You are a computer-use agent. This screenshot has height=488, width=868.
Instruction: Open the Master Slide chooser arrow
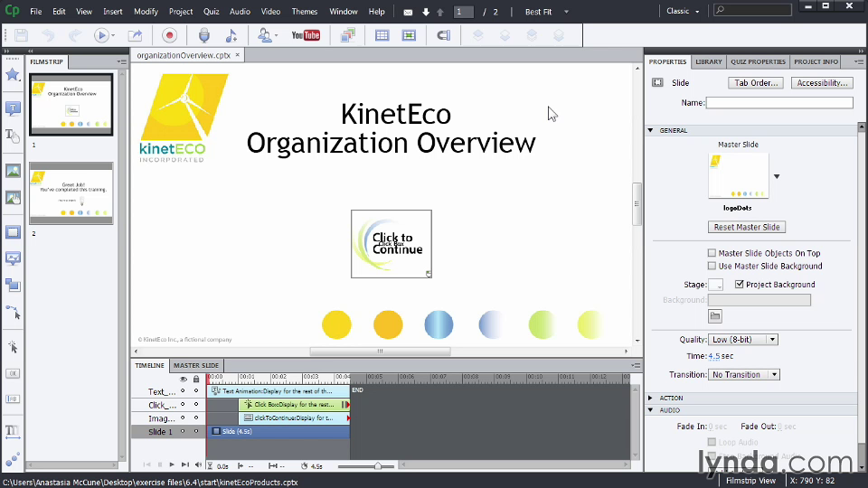(x=777, y=176)
